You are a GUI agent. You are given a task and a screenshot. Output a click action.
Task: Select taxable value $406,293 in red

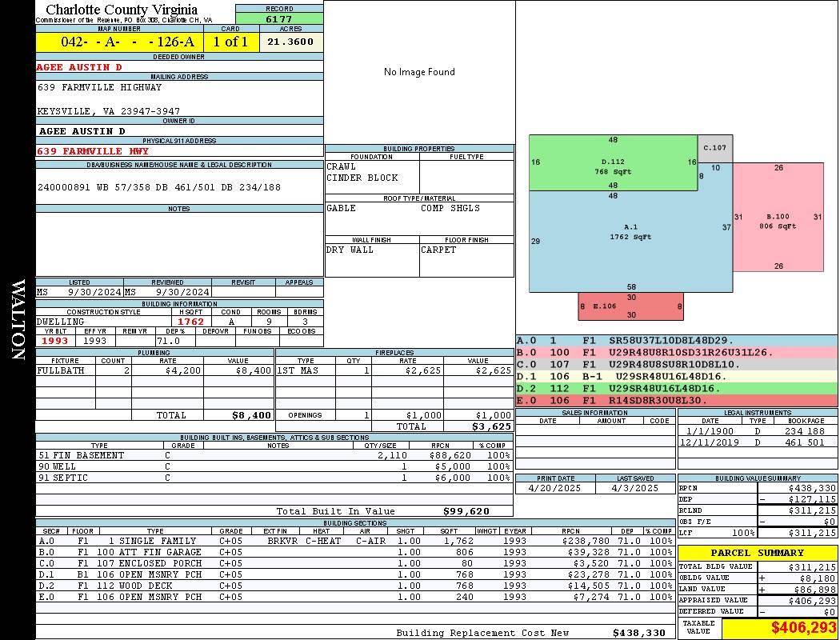pyautogui.click(x=803, y=627)
